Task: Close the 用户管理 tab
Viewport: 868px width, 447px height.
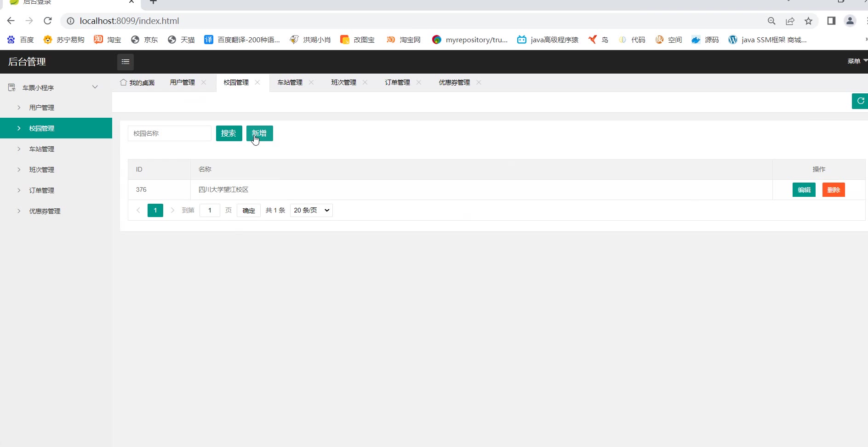Action: (x=204, y=82)
